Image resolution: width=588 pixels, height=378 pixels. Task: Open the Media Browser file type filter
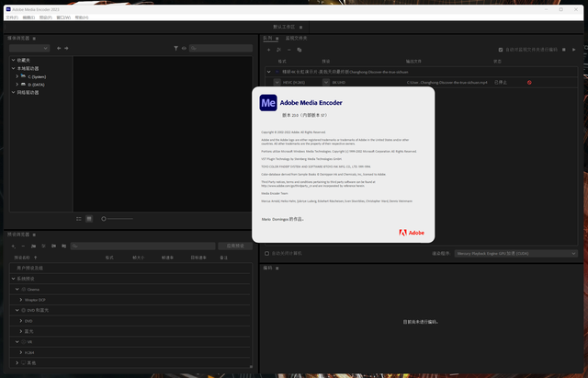tap(175, 48)
